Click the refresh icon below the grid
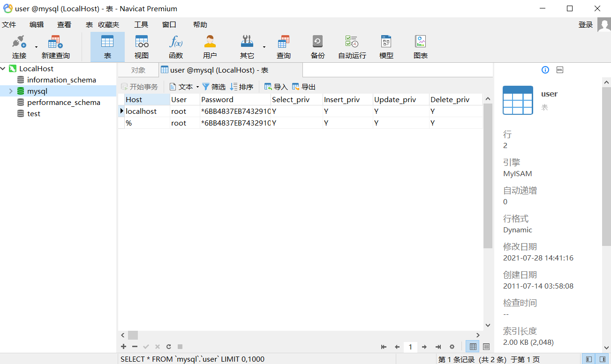Image resolution: width=611 pixels, height=364 pixels. tap(169, 347)
